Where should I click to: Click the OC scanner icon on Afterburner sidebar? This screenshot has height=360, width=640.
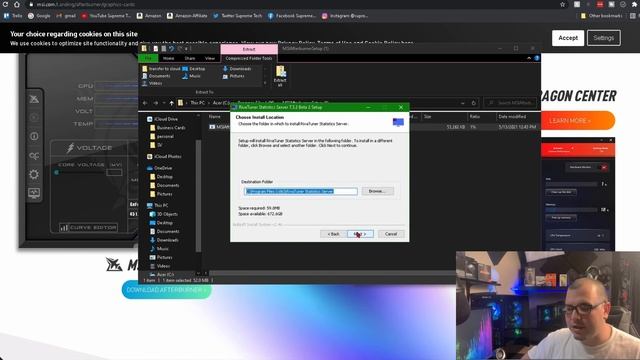pos(34,156)
